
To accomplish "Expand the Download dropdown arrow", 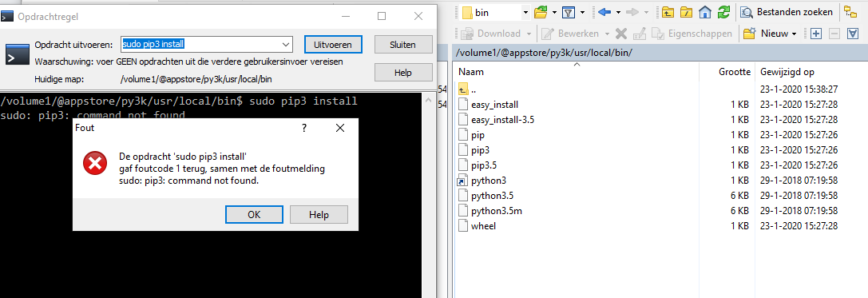I will [529, 34].
